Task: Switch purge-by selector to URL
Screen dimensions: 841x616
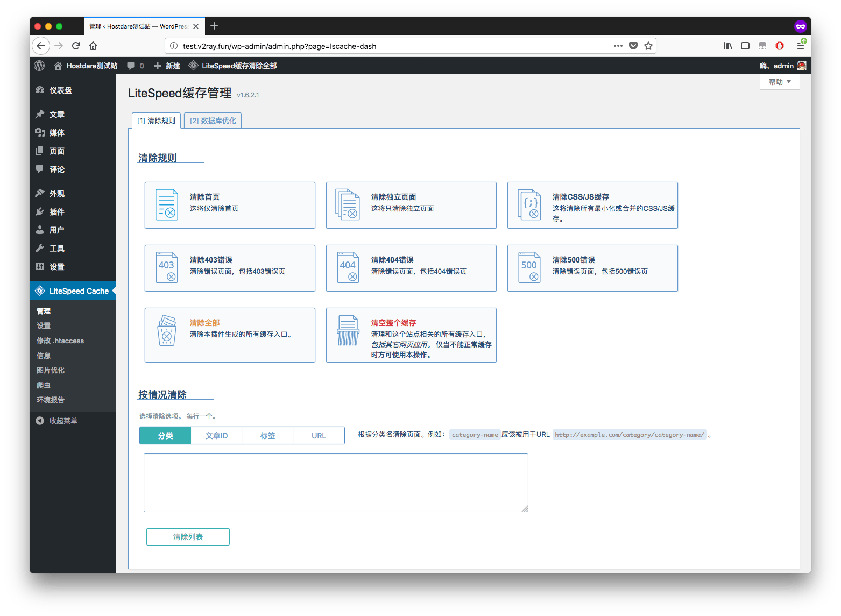Action: click(x=319, y=436)
